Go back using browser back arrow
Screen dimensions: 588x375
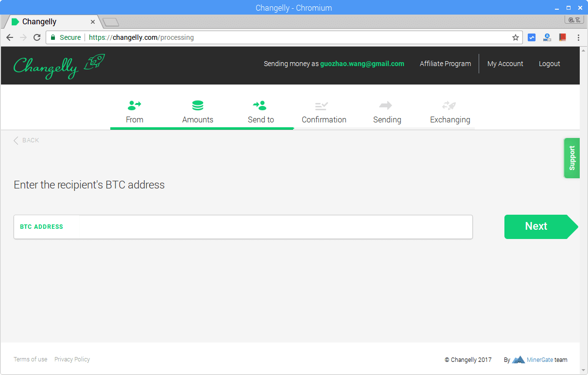coord(10,37)
